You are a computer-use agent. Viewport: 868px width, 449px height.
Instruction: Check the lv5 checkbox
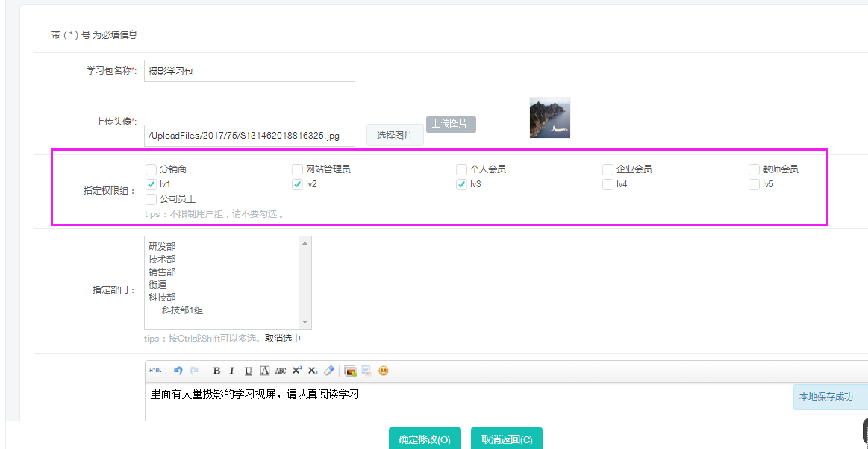(754, 184)
